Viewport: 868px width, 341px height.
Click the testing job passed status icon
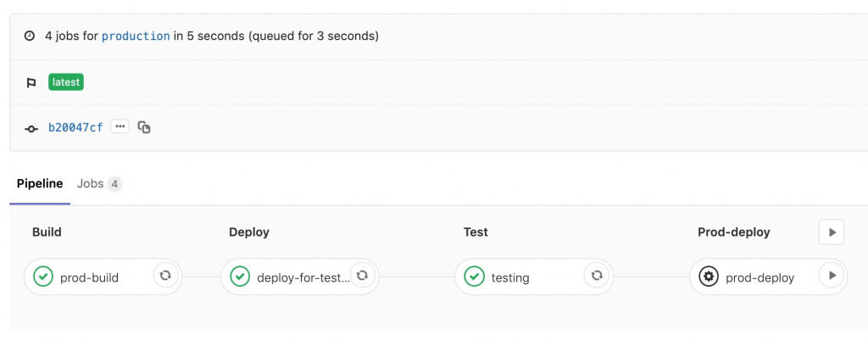click(474, 277)
